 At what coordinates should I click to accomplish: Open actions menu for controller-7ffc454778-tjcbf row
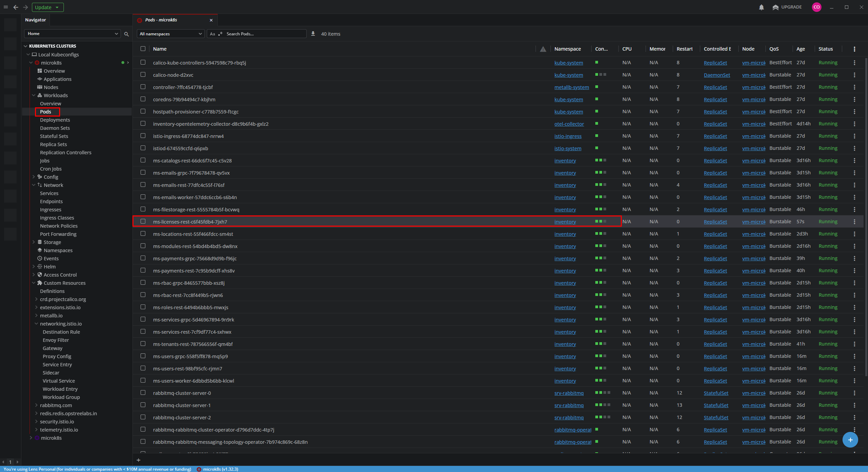854,87
